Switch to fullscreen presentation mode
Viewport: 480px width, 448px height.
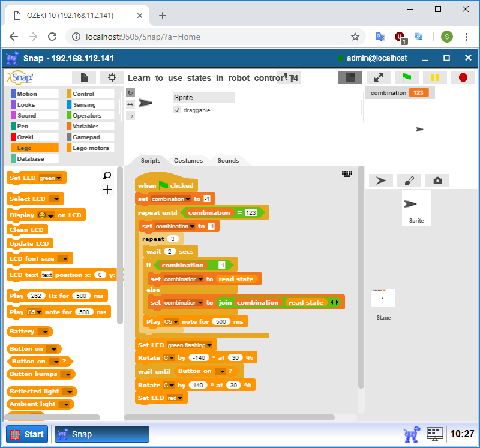pyautogui.click(x=379, y=77)
